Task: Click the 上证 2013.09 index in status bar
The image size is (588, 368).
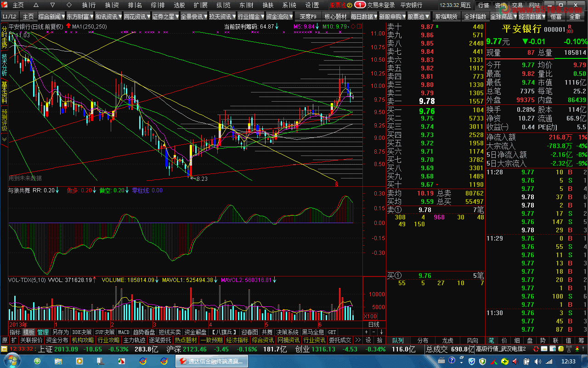Action: pyautogui.click(x=57, y=349)
